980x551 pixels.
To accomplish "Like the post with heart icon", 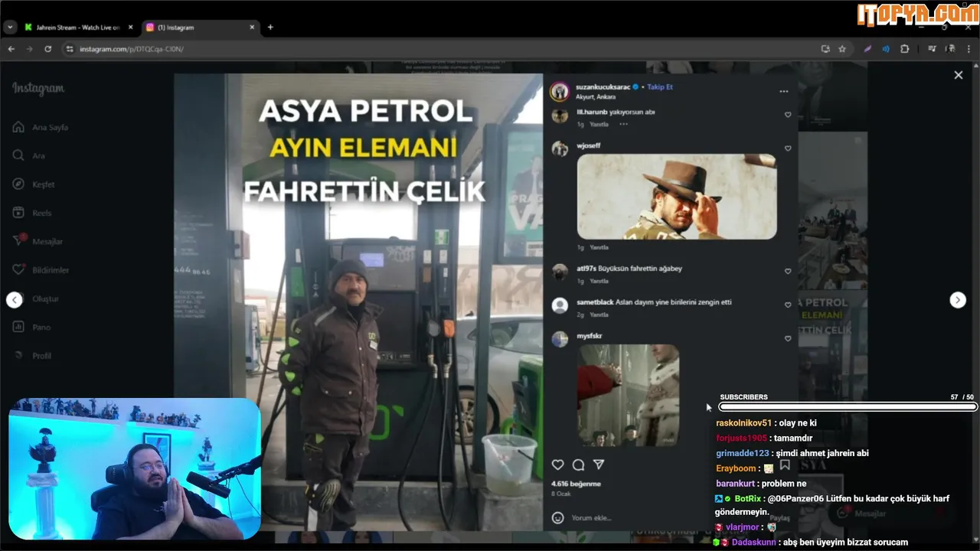I will (557, 465).
